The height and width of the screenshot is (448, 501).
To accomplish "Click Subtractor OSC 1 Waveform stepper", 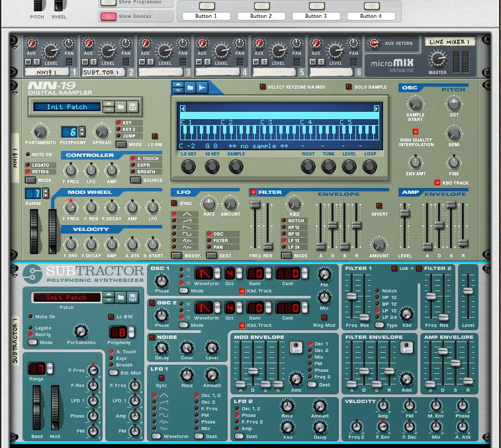I will (217, 273).
